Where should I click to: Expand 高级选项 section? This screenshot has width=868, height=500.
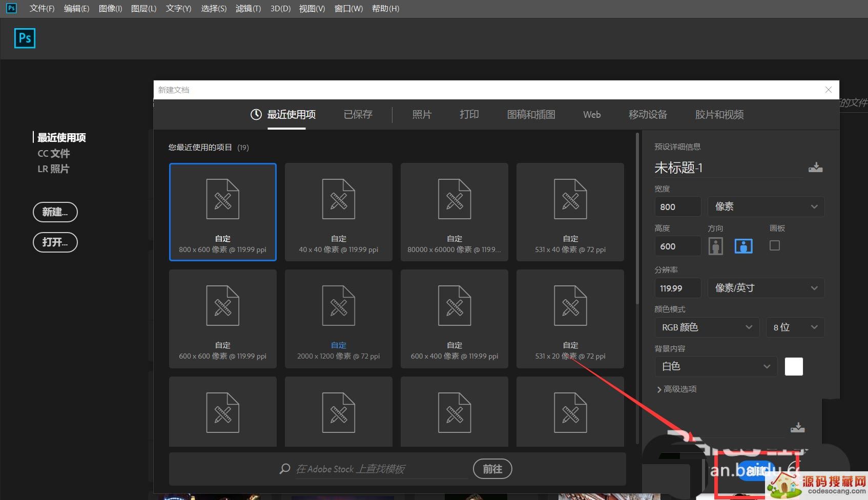(676, 389)
